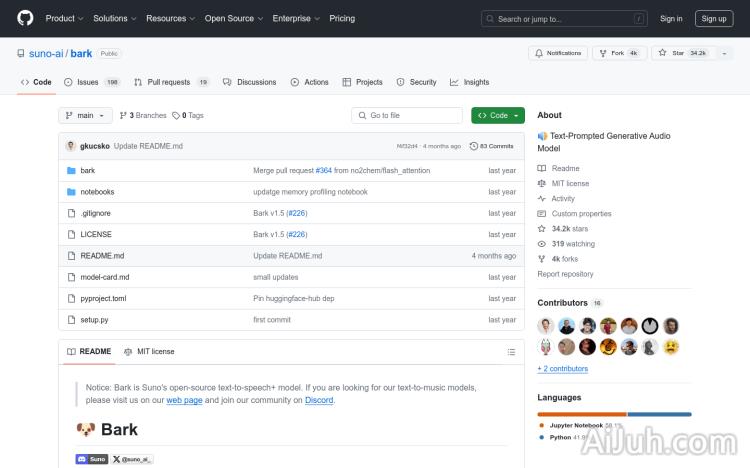Click the Discord badge under Bark heading
Screen dimensions: 750x468
(91, 458)
